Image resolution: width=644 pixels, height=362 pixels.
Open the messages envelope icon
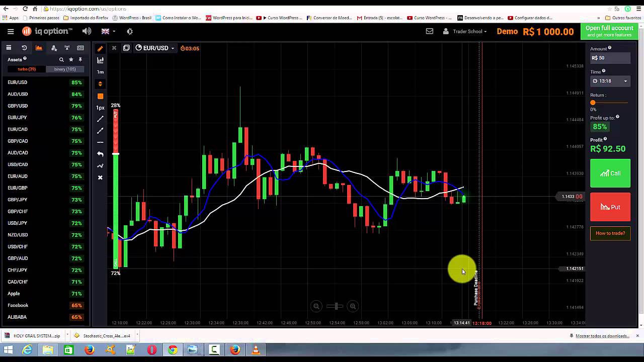pos(429,31)
